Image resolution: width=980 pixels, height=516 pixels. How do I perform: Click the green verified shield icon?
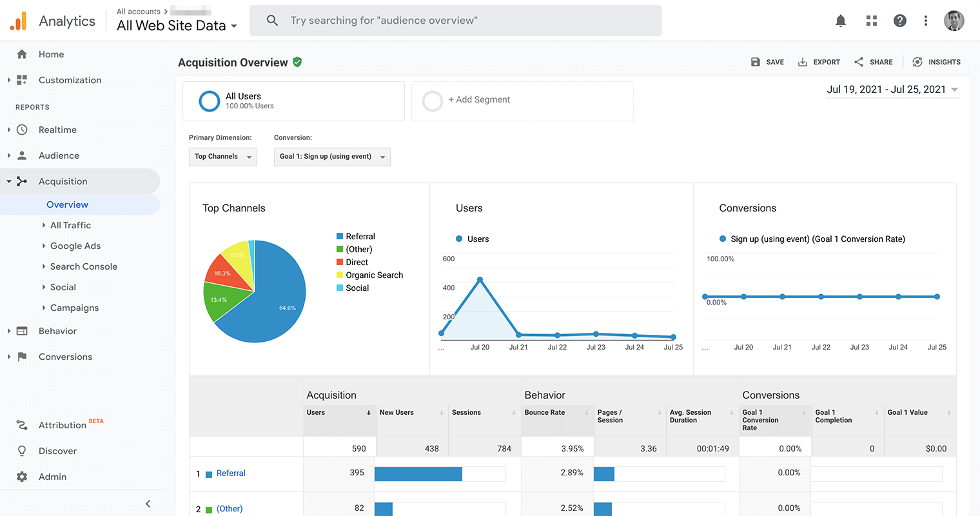297,62
